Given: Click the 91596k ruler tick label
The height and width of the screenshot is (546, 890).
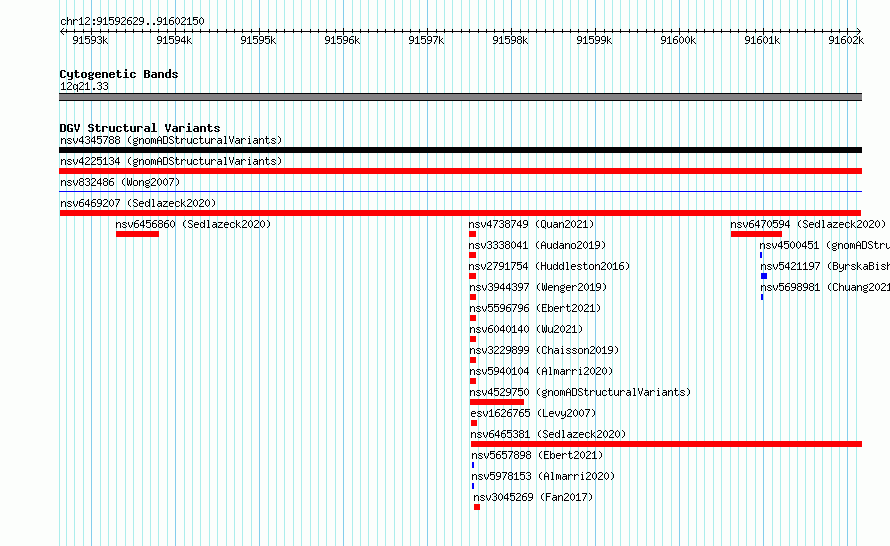Looking at the screenshot, I should pos(342,40).
